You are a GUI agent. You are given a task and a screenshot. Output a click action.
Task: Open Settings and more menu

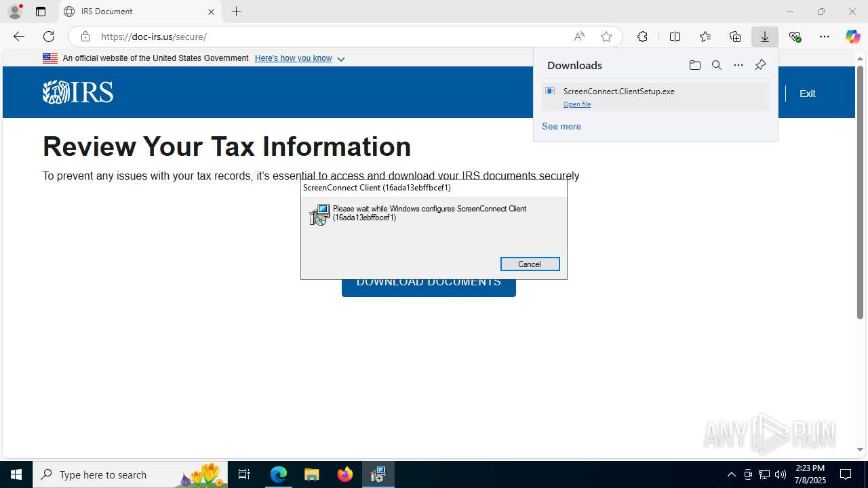click(825, 37)
